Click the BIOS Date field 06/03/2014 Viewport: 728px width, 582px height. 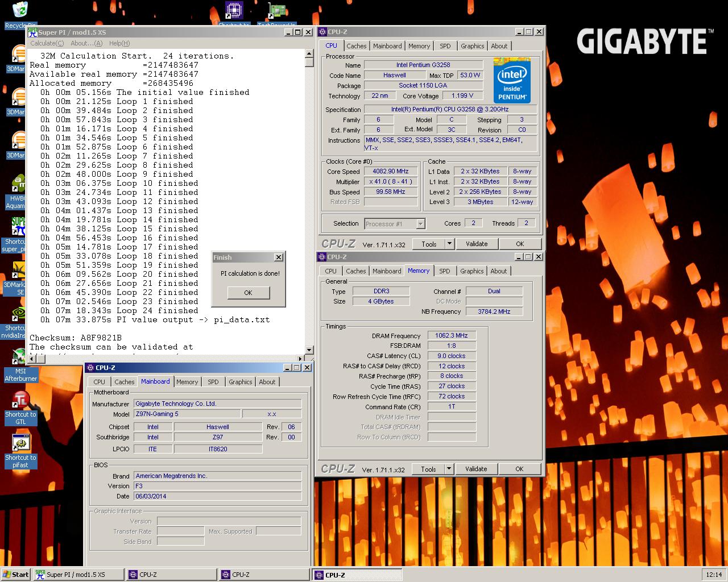pyautogui.click(x=217, y=496)
